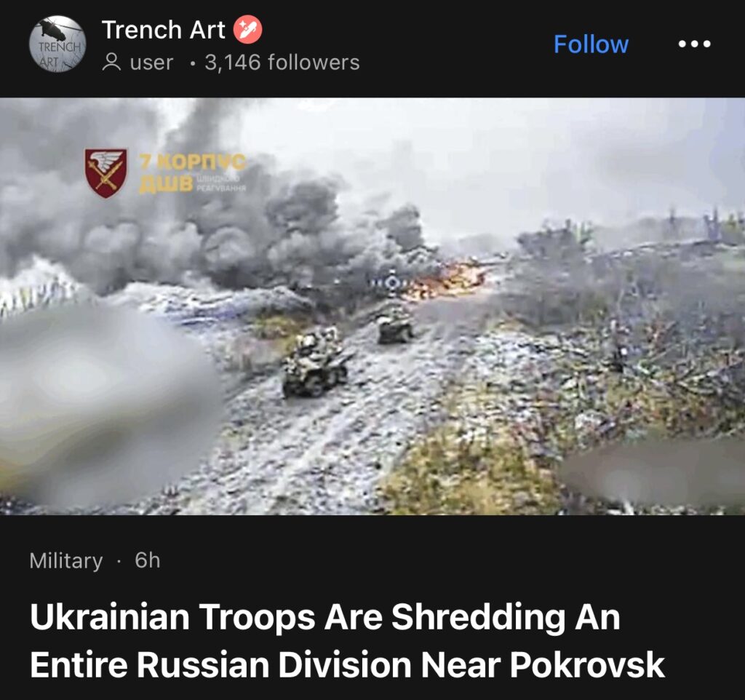Click the front ATV in the image
The height and width of the screenshot is (700, 745).
tap(316, 361)
